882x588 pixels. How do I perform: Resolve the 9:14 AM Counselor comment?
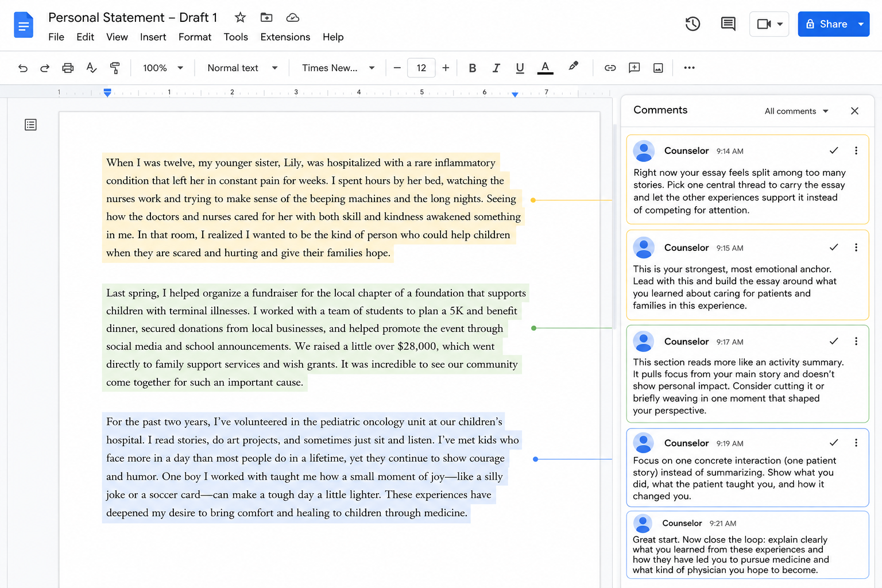[834, 150]
